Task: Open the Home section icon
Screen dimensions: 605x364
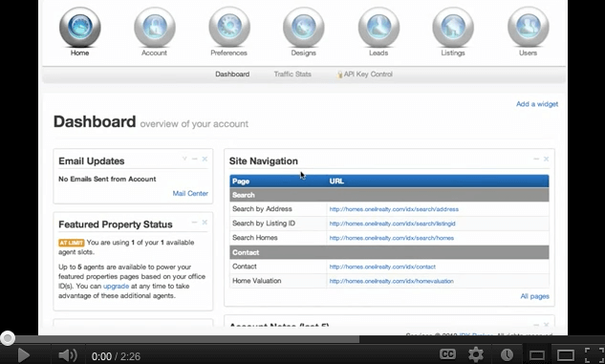Action: (x=80, y=27)
